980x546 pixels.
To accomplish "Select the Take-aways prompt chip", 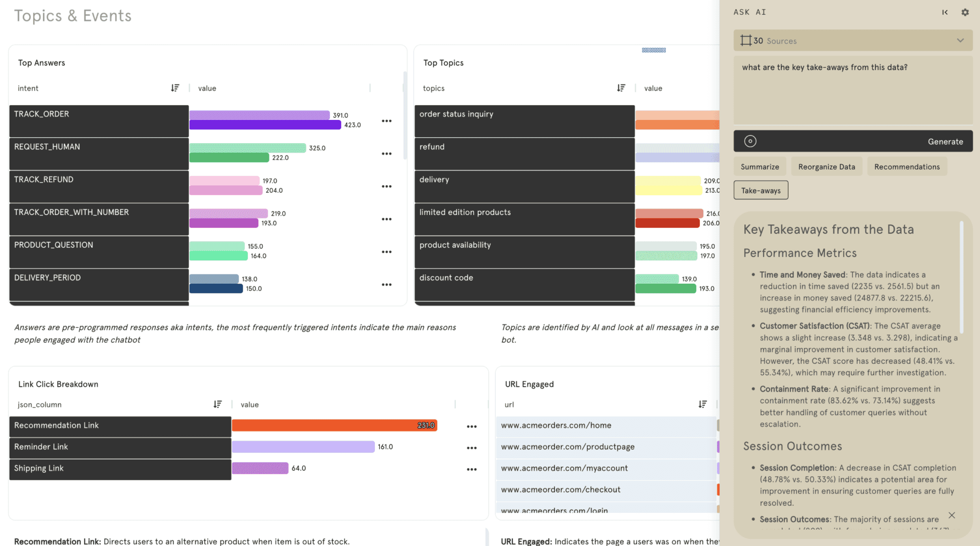I will (760, 191).
